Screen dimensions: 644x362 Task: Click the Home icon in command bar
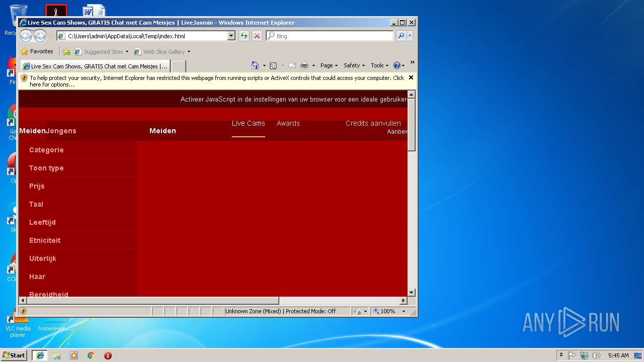255,65
